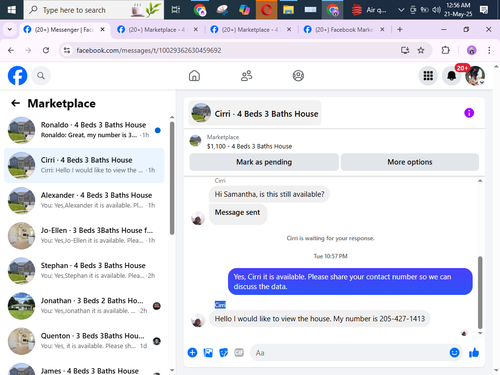Attach a photo with the image icon
The width and height of the screenshot is (500, 375).
pos(208,352)
